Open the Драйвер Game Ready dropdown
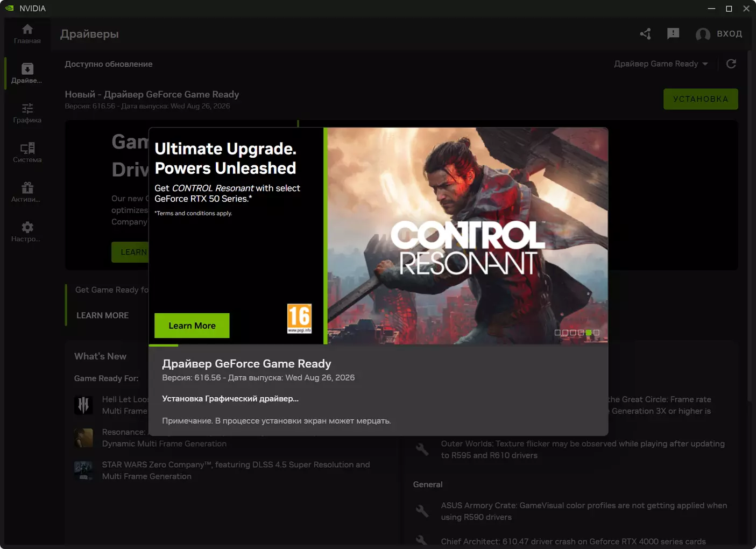This screenshot has width=756, height=549. 661,64
